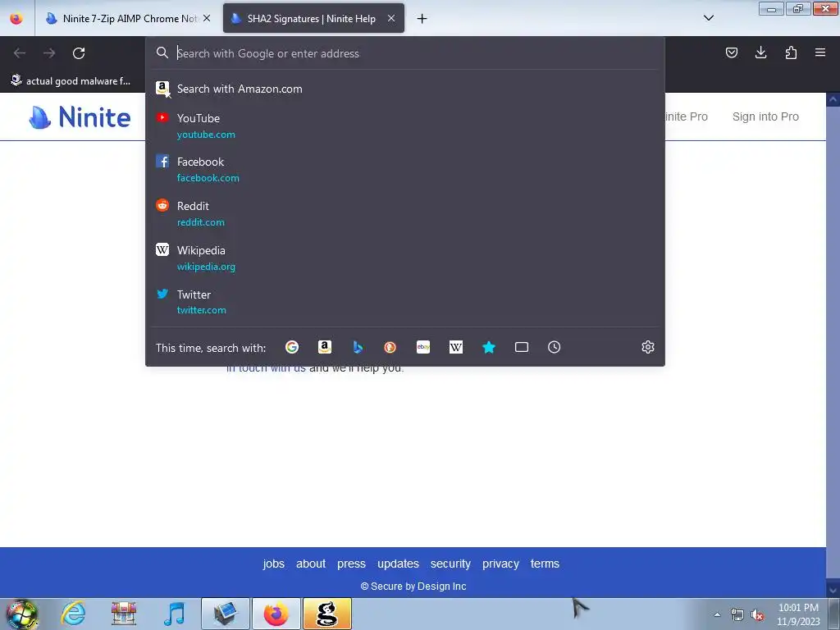Select YouTube suggestion

tap(405, 126)
